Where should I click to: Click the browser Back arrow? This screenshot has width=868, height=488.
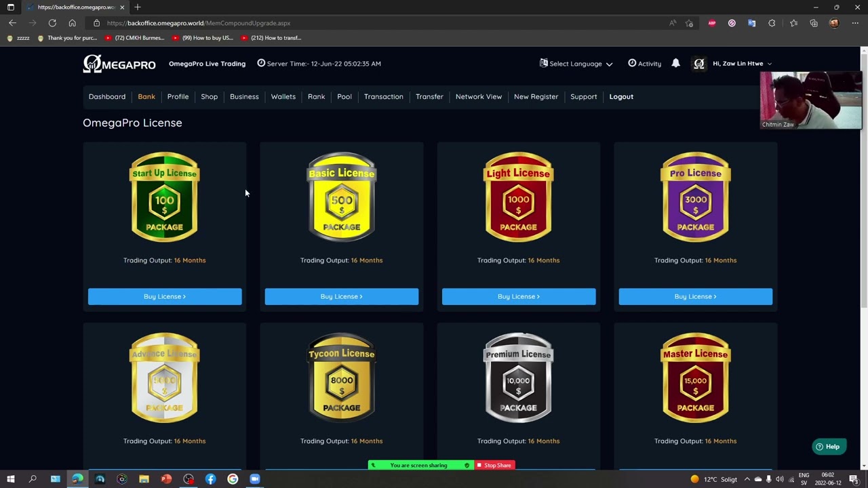coord(12,23)
